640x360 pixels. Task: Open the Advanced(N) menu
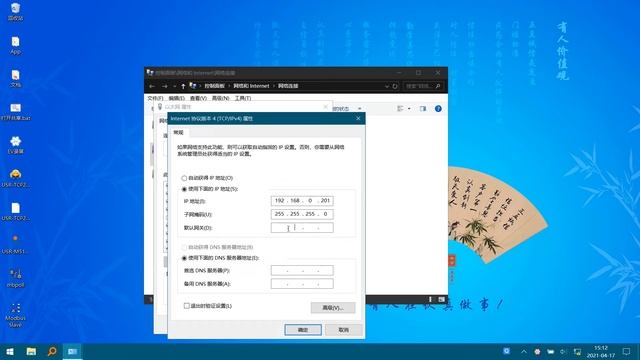coord(220,98)
